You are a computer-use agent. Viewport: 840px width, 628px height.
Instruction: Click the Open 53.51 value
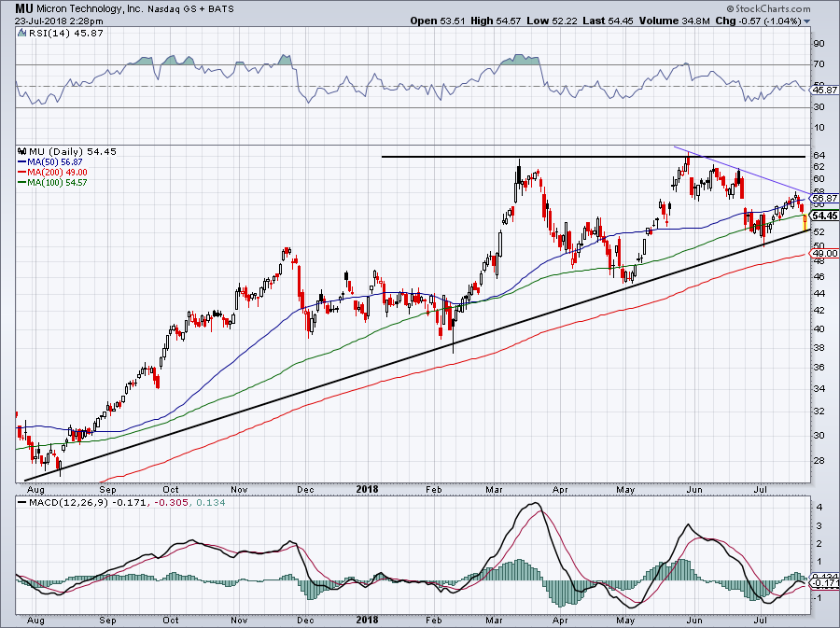click(439, 21)
